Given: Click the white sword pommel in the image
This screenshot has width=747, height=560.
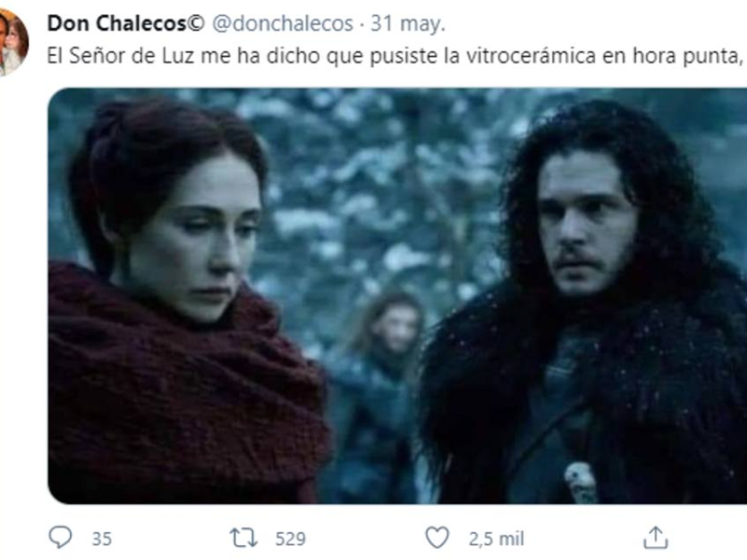Looking at the screenshot, I should (581, 483).
